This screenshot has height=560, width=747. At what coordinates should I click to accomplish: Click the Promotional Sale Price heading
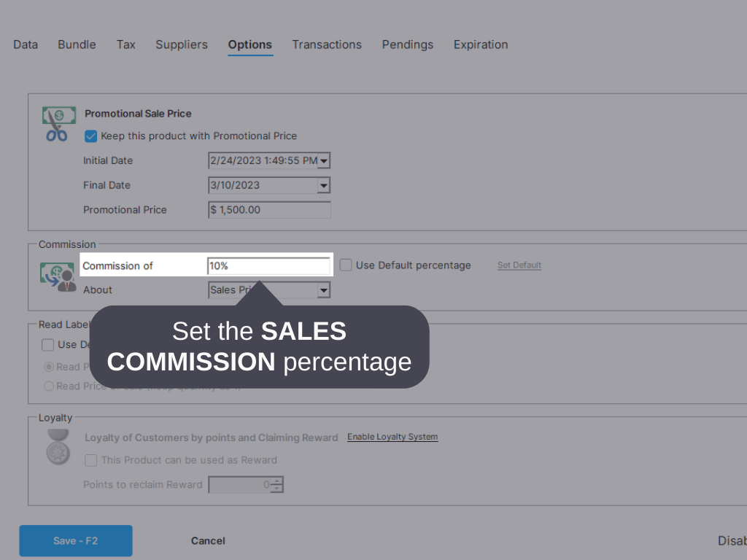tap(138, 113)
